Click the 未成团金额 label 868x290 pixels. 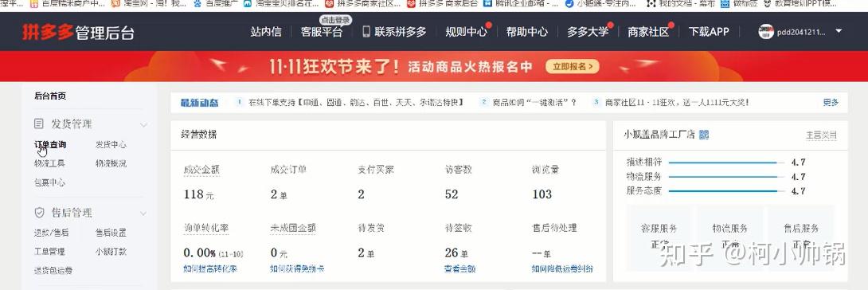(293, 228)
